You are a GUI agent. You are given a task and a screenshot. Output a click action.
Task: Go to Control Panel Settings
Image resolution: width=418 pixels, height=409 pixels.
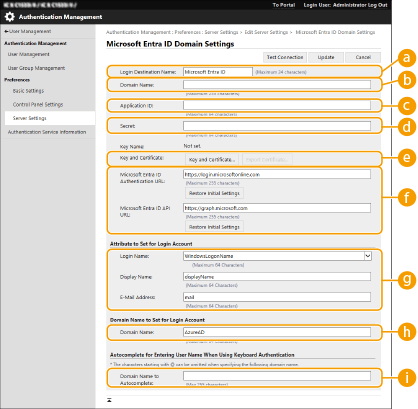[x=38, y=104]
